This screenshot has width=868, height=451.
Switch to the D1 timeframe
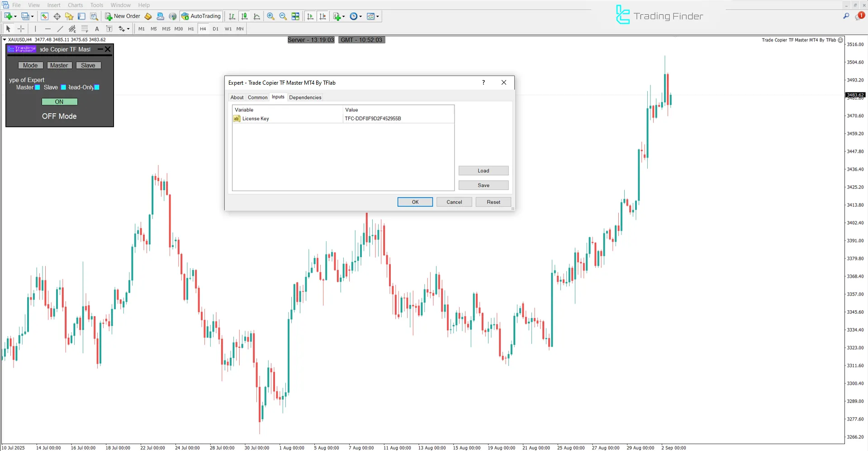click(x=216, y=29)
